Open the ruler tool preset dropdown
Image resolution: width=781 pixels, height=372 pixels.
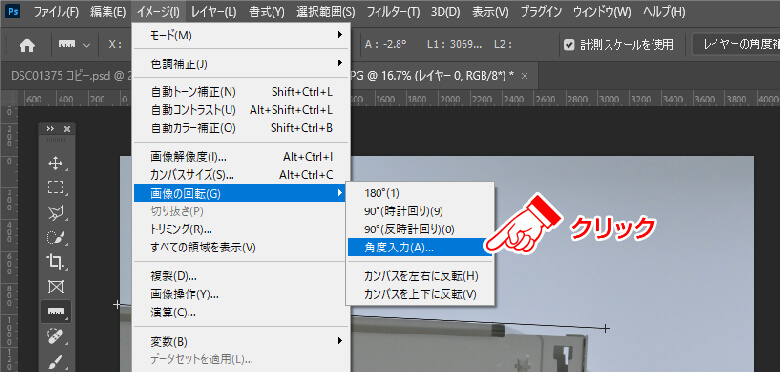(75, 45)
